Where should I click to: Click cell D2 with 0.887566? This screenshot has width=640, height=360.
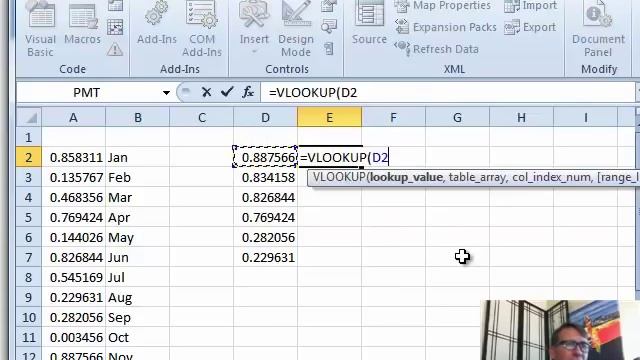point(266,158)
